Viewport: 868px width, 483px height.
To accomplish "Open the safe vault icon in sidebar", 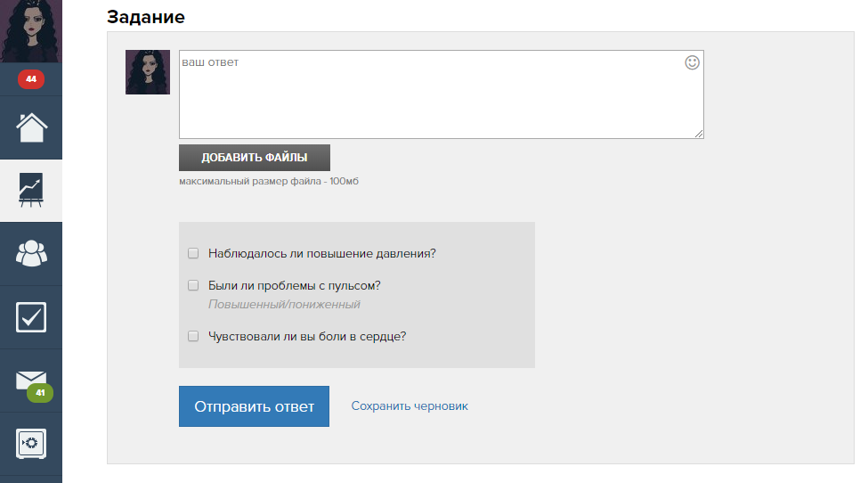I will (31, 443).
